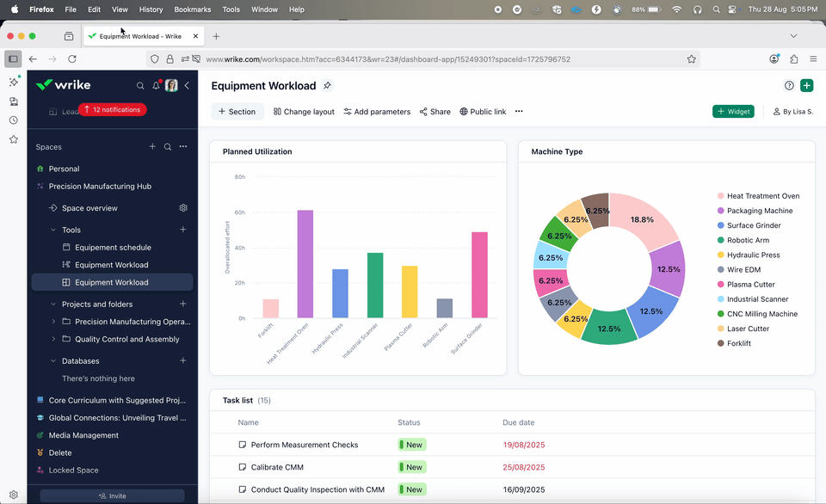Collapse the Tools tree section
The width and height of the screenshot is (826, 504).
click(x=53, y=230)
